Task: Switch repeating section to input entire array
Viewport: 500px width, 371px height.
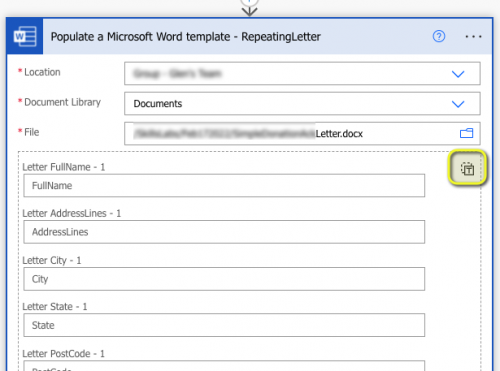Action: click(x=467, y=169)
